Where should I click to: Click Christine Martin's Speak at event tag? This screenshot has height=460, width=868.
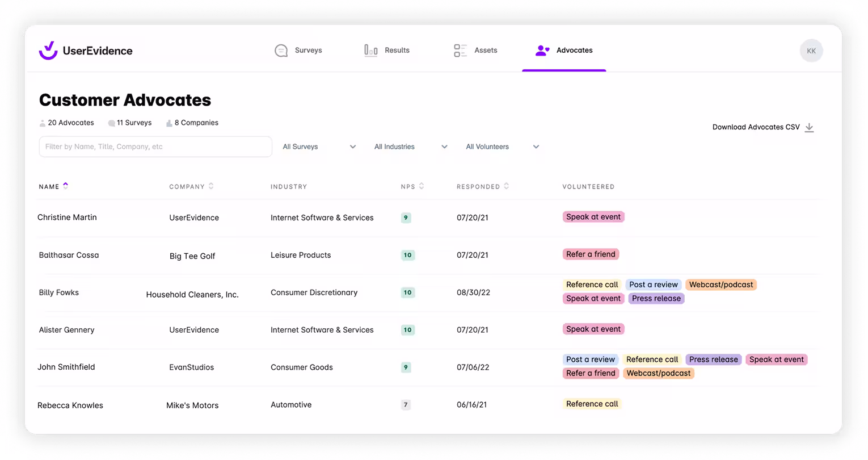[x=593, y=217]
